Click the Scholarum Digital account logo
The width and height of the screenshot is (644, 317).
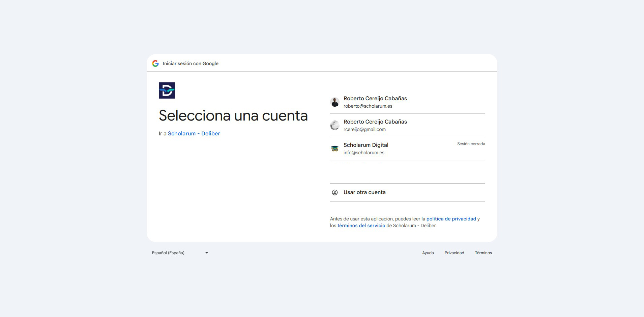(x=335, y=149)
